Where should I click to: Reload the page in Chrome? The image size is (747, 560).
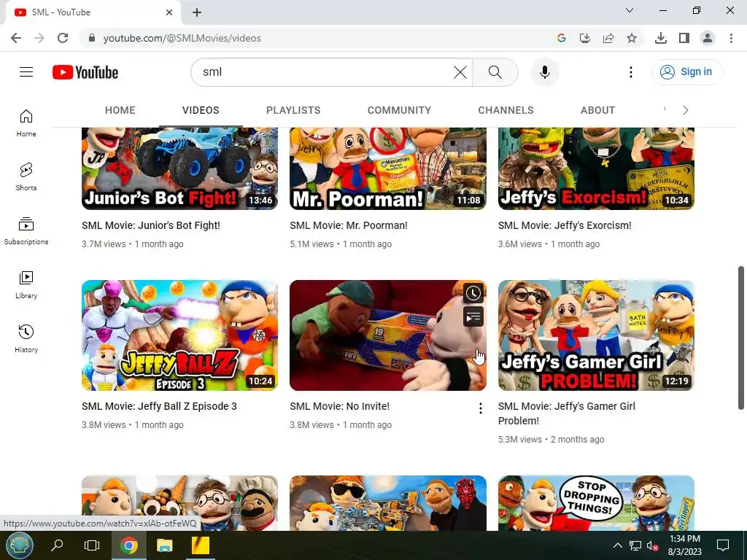[63, 38]
